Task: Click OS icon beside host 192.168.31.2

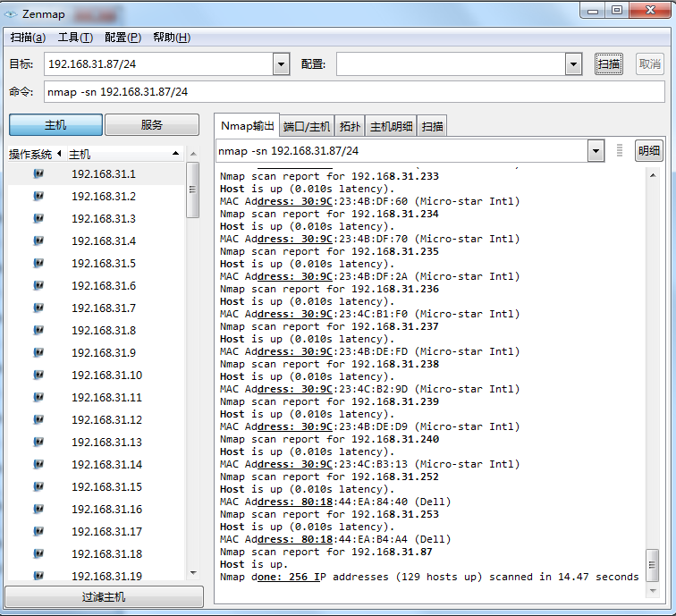Action: (38, 196)
